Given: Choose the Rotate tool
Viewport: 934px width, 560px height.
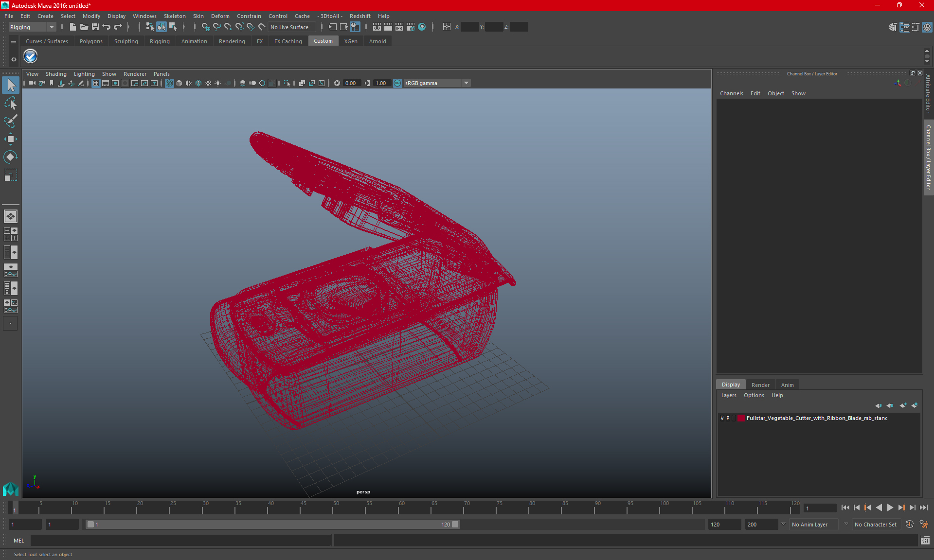Looking at the screenshot, I should pos(11,157).
